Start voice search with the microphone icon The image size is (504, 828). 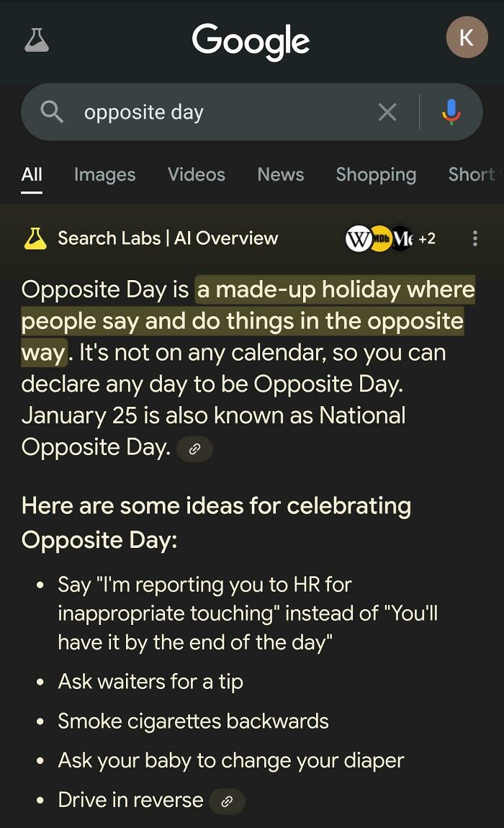point(452,112)
